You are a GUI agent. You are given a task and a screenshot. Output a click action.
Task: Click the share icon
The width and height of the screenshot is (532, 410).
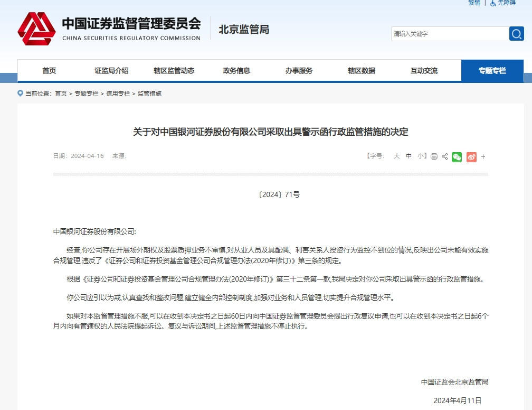point(445,156)
